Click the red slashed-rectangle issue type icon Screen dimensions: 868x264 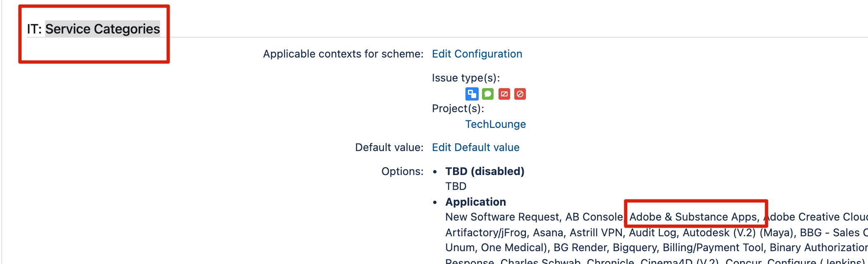point(504,94)
